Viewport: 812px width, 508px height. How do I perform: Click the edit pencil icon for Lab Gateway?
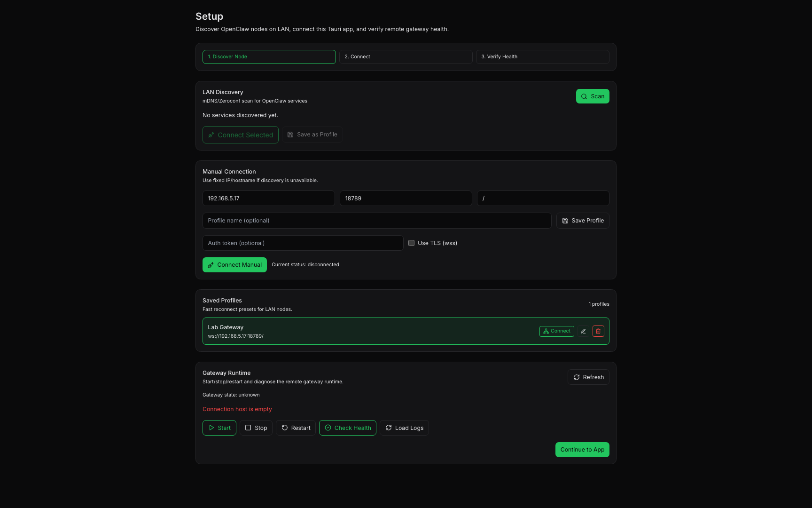tap(583, 331)
